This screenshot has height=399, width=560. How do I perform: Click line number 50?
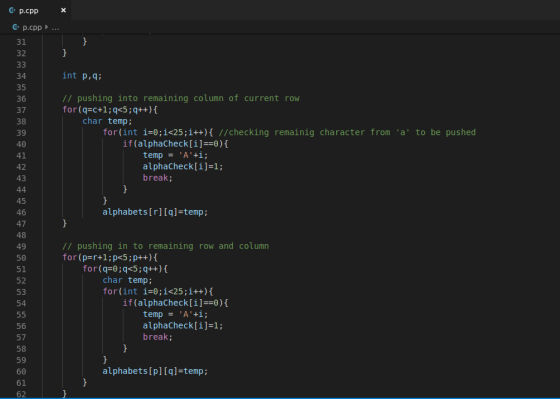[x=21, y=258]
